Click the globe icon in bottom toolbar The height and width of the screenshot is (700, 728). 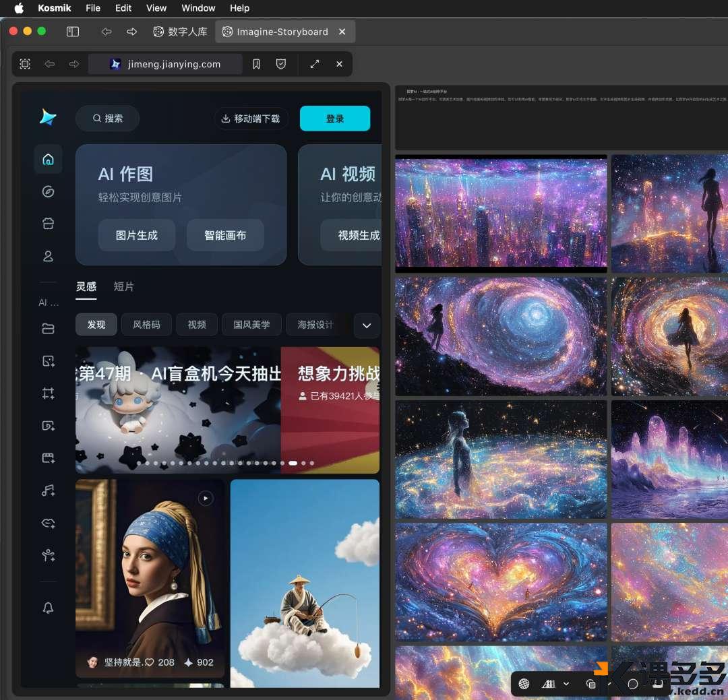tap(524, 684)
